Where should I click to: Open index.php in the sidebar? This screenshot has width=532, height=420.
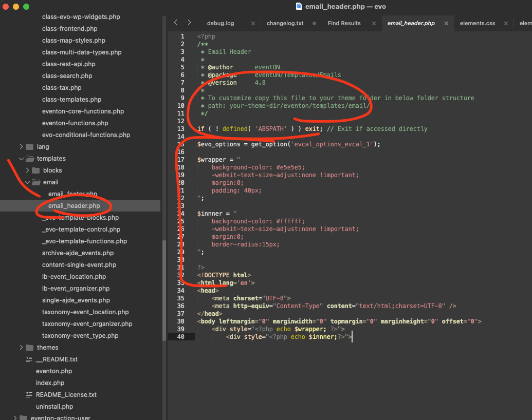click(50, 383)
